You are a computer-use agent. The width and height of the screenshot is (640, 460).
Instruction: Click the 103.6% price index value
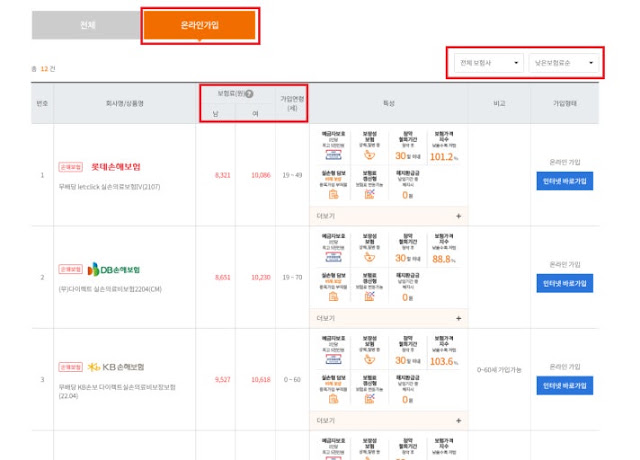coord(444,362)
